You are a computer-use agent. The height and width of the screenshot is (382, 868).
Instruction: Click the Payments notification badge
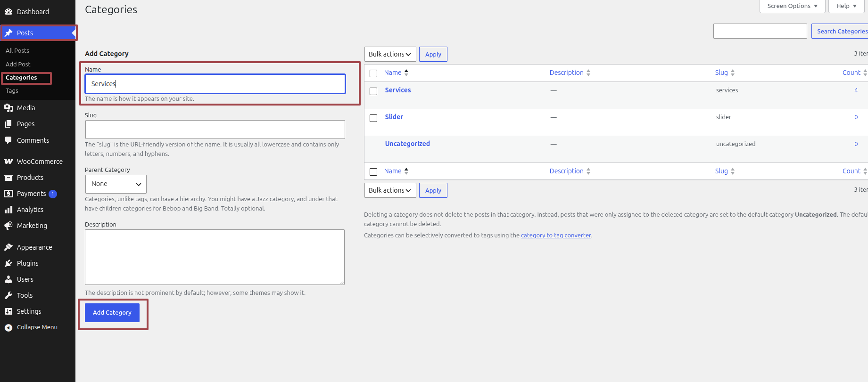point(53,194)
